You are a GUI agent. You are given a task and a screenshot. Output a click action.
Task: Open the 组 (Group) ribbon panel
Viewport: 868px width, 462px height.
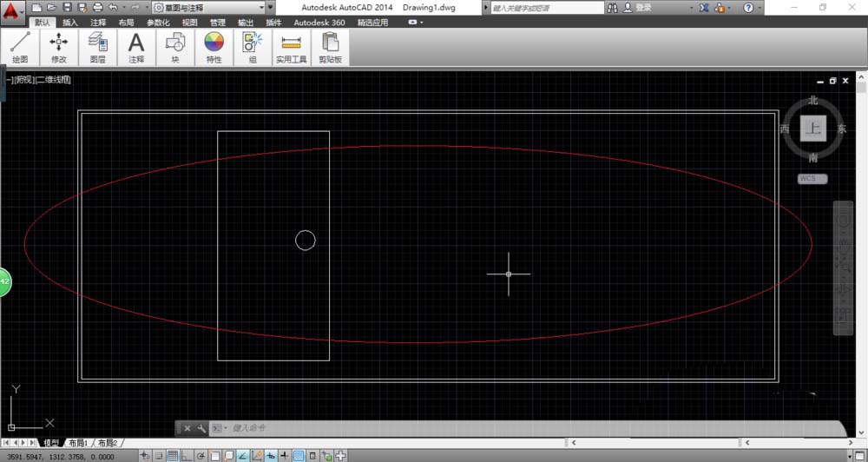pyautogui.click(x=253, y=48)
